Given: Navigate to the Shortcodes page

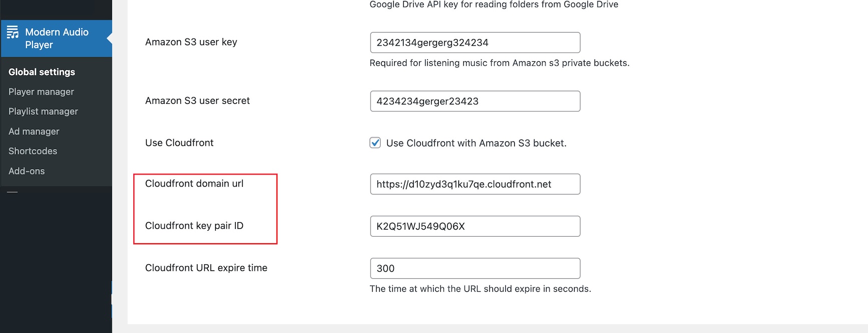Looking at the screenshot, I should pos(33,151).
